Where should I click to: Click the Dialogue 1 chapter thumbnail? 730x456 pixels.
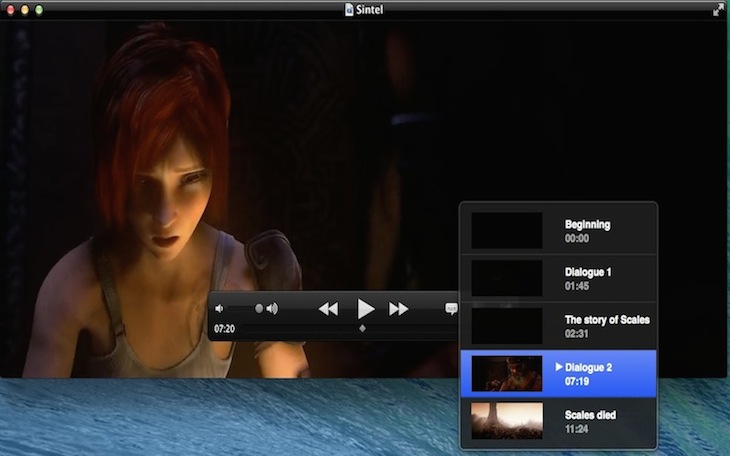(x=507, y=278)
